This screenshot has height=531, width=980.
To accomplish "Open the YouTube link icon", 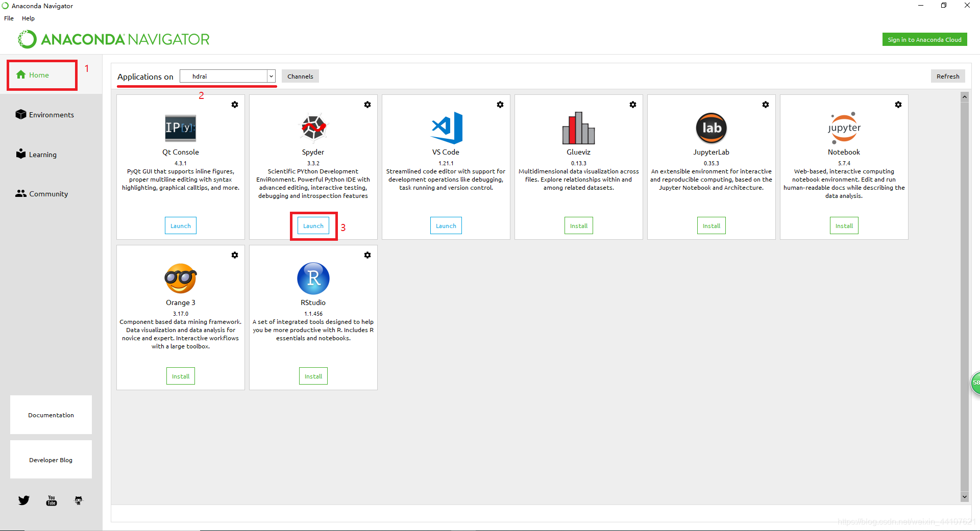I will [x=52, y=500].
